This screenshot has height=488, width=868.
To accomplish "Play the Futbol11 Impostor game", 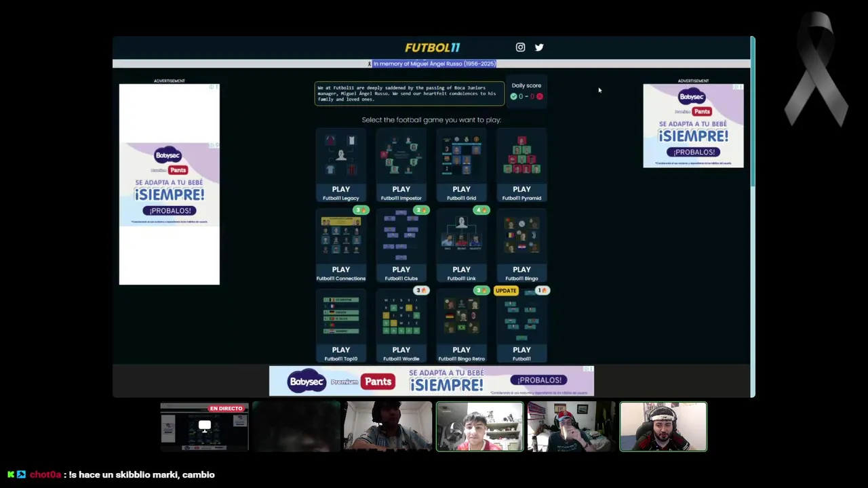I will point(401,166).
